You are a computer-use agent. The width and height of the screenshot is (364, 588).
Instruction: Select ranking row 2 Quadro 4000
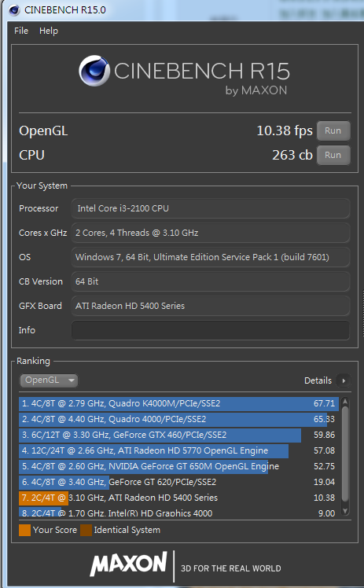178,419
